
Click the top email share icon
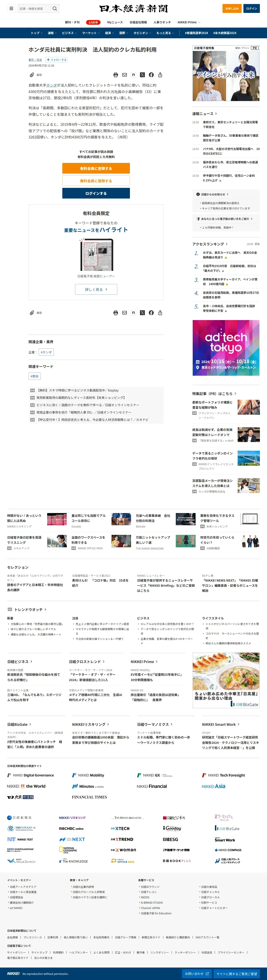click(124, 75)
